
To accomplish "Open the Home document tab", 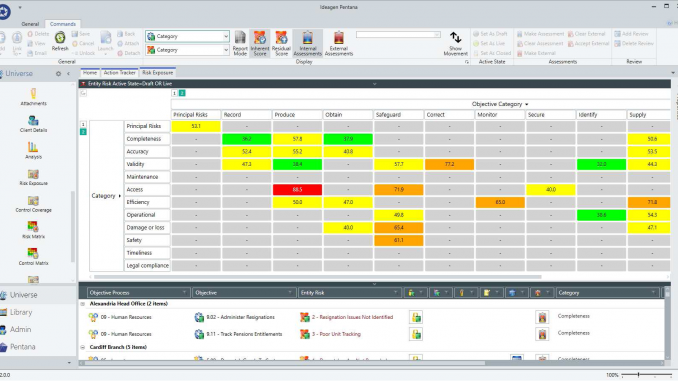I will (90, 73).
